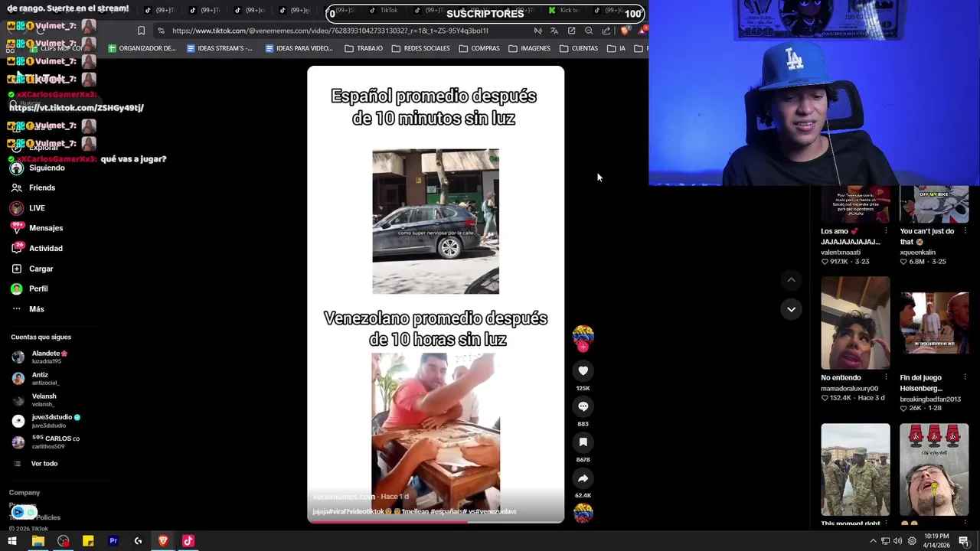Expand the IMAGENES bookmarks folder
This screenshot has height=551, width=980.
tap(529, 48)
